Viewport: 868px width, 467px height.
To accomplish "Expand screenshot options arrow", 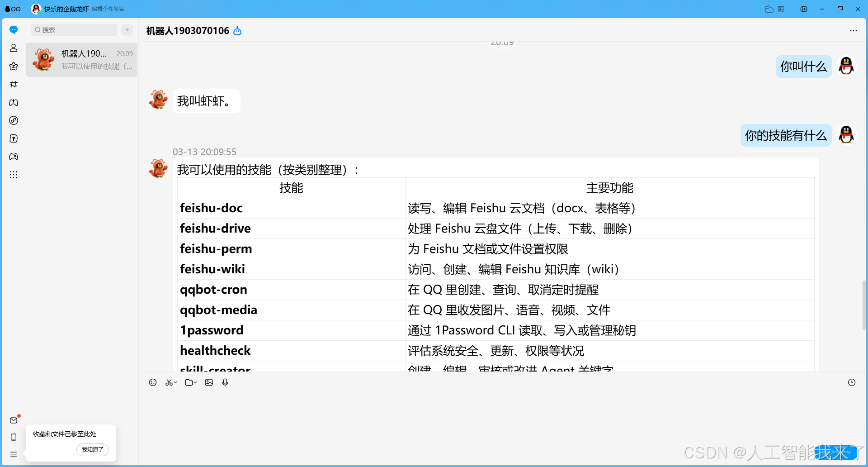I will tap(175, 382).
